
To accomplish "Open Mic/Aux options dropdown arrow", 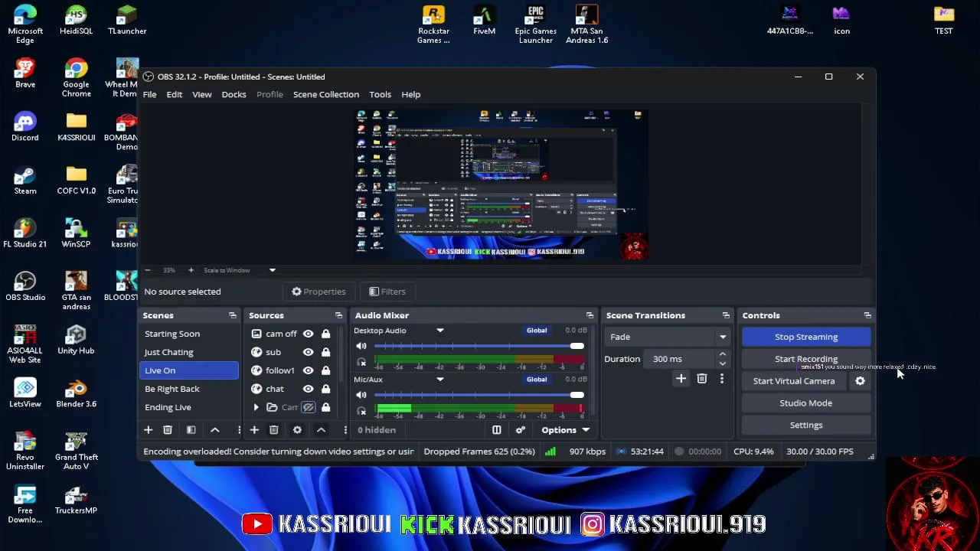I will pyautogui.click(x=440, y=380).
